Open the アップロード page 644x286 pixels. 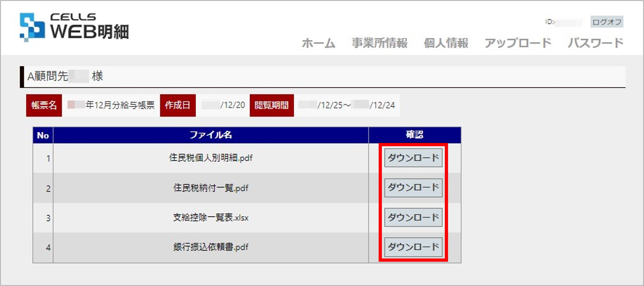click(518, 43)
